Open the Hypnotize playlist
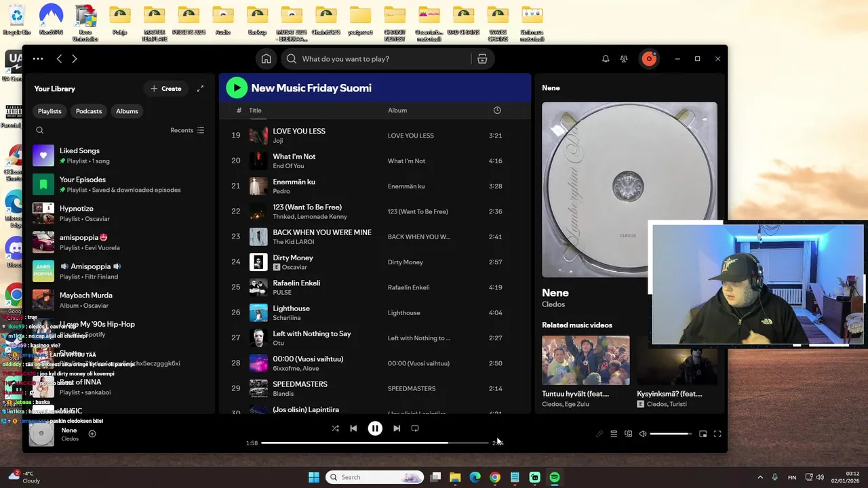 click(x=119, y=213)
